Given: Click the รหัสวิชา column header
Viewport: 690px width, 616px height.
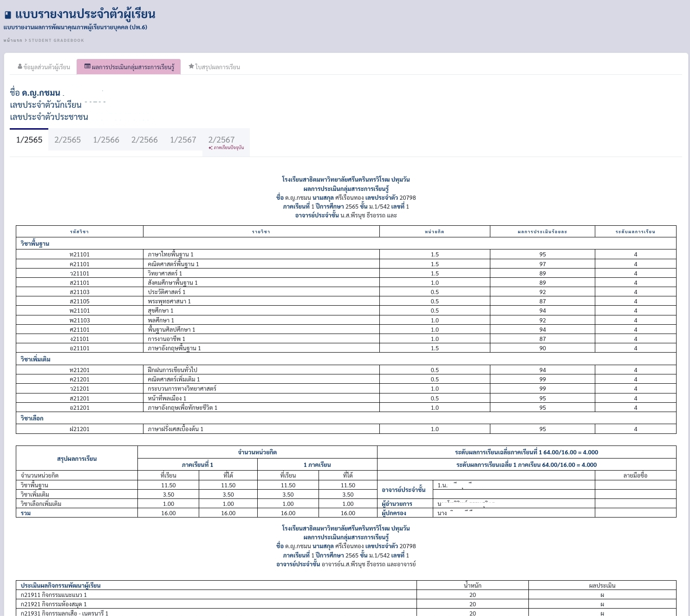Looking at the screenshot, I should pyautogui.click(x=79, y=231).
